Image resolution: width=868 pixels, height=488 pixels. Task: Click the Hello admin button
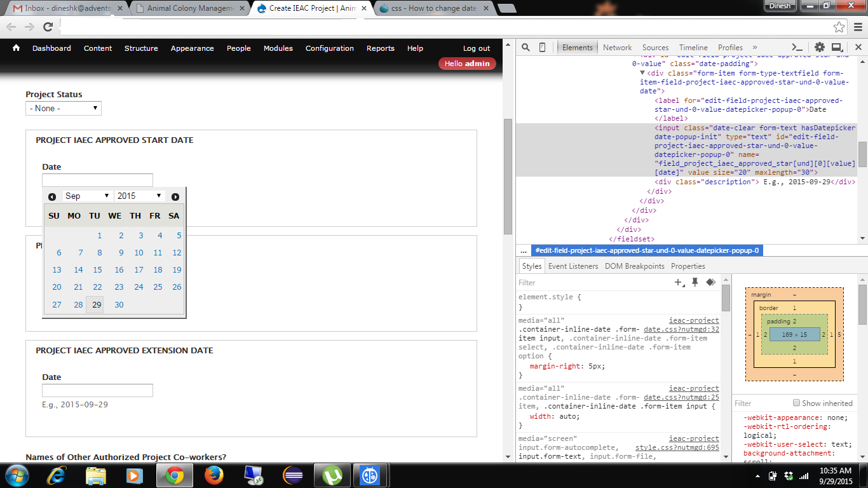467,64
